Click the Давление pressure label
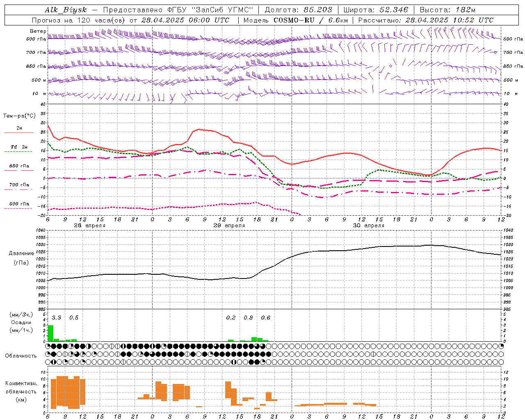The image size is (525, 420). [21, 253]
